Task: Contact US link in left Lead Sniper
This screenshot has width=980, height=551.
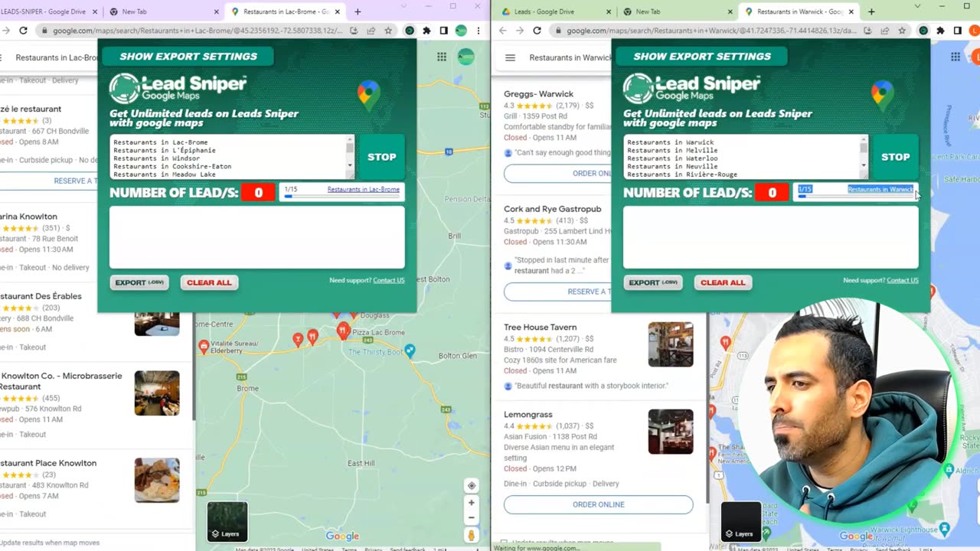Action: click(389, 281)
